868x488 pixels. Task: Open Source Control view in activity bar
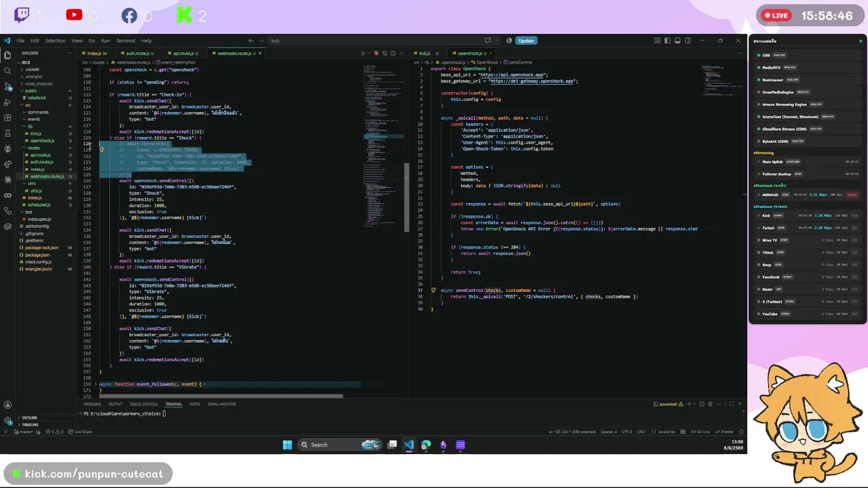pos(7,86)
